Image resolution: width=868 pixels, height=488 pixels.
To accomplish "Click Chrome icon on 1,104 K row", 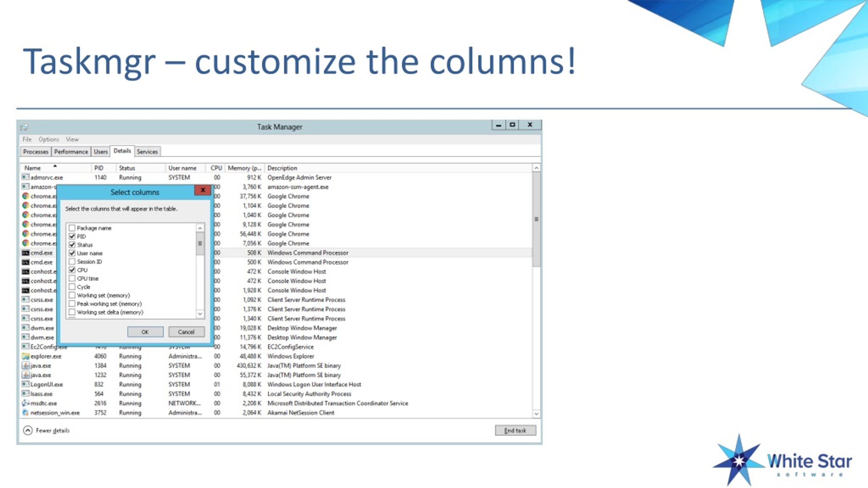I will [25, 206].
